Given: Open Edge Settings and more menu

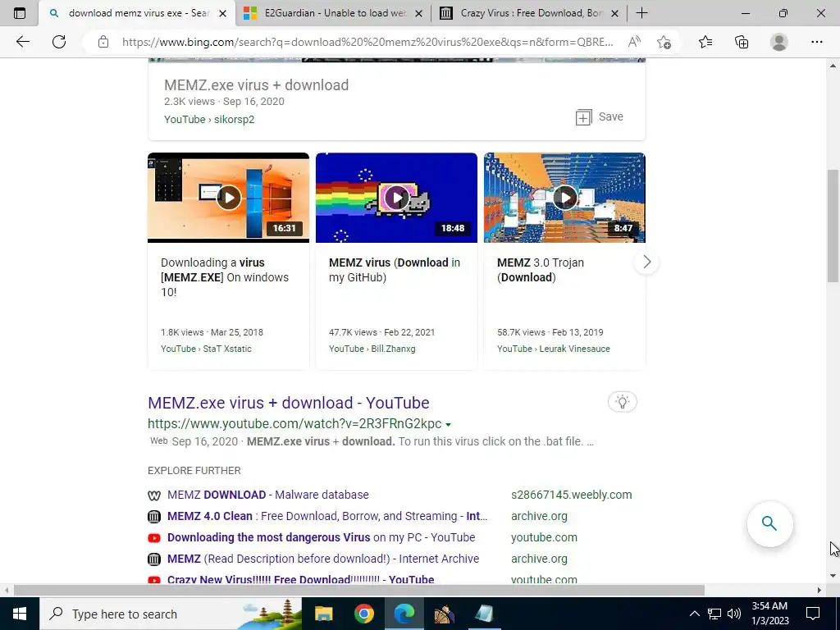Looking at the screenshot, I should [816, 42].
